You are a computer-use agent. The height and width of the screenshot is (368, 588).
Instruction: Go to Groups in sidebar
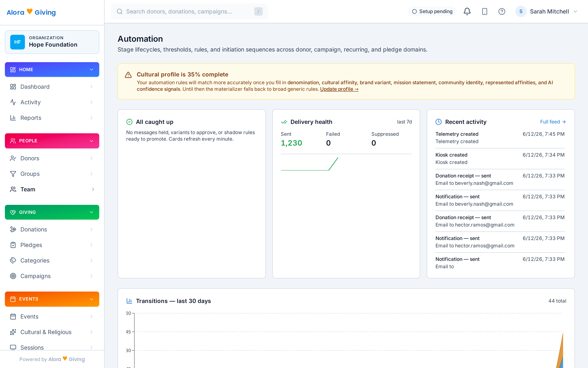pyautogui.click(x=52, y=174)
